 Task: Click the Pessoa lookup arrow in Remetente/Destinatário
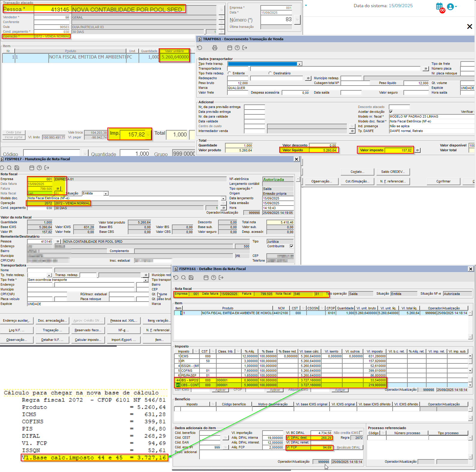[x=58, y=241]
